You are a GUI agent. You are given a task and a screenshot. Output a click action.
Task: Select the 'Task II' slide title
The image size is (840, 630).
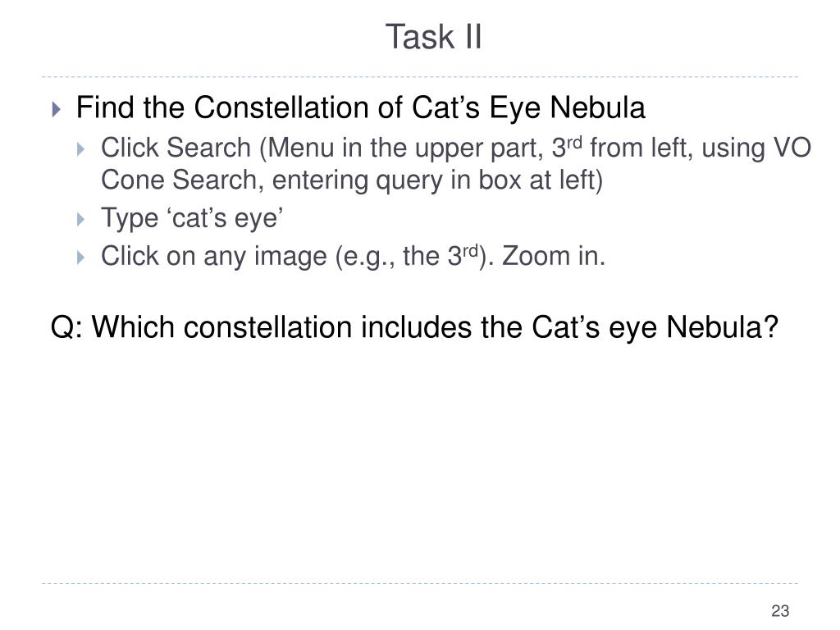pos(433,36)
